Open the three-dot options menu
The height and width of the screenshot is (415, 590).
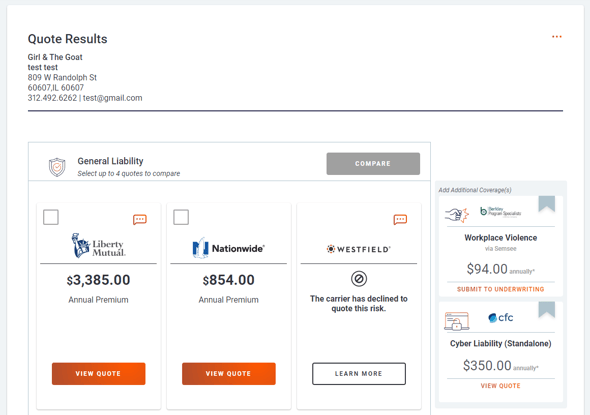coord(557,36)
